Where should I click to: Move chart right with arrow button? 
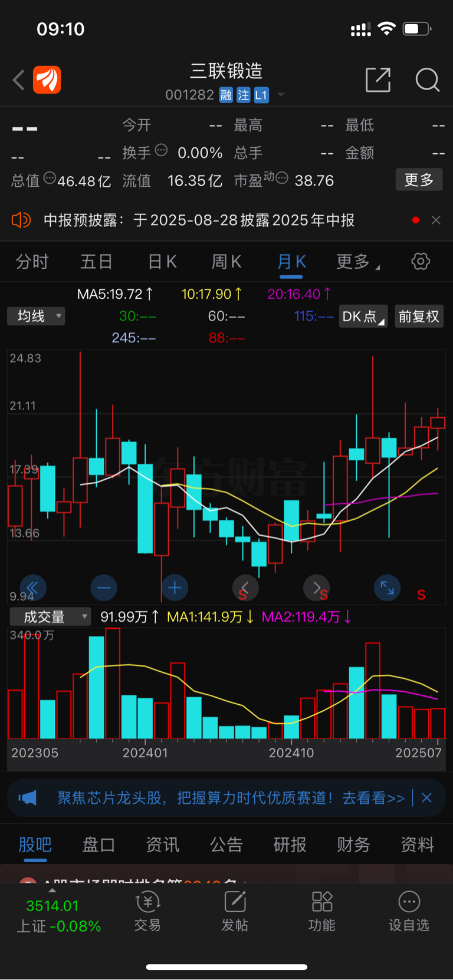click(316, 588)
